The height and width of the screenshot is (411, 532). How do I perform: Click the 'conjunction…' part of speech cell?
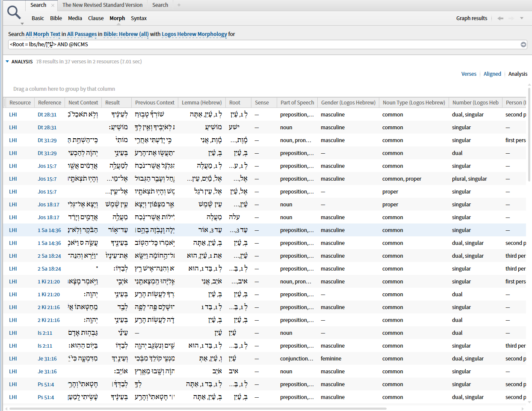coord(297,359)
